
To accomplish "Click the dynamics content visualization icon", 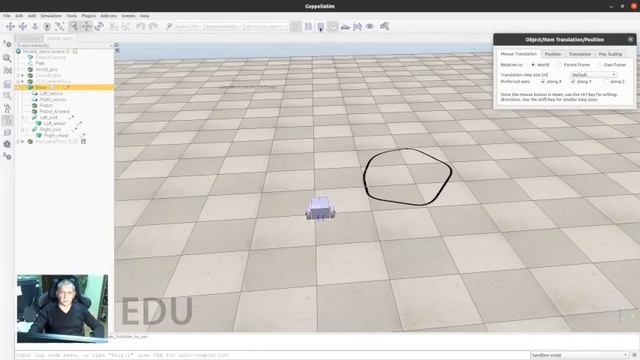I will point(169,27).
